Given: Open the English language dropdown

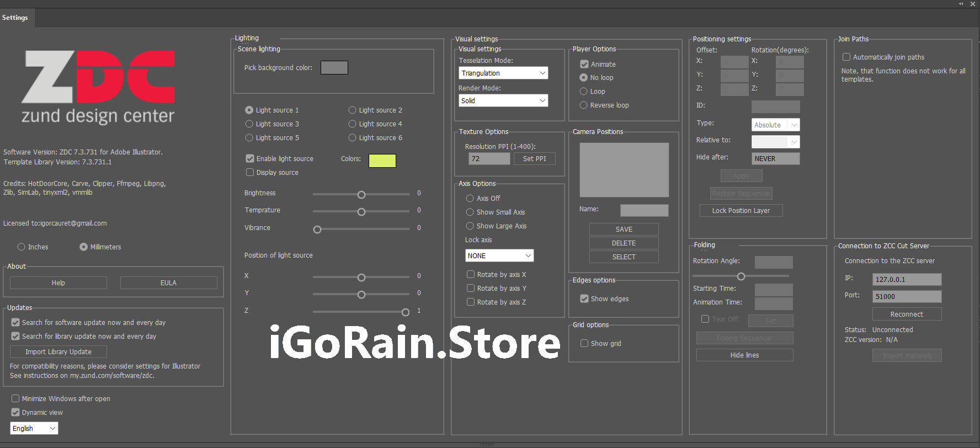Looking at the screenshot, I should click(x=34, y=429).
